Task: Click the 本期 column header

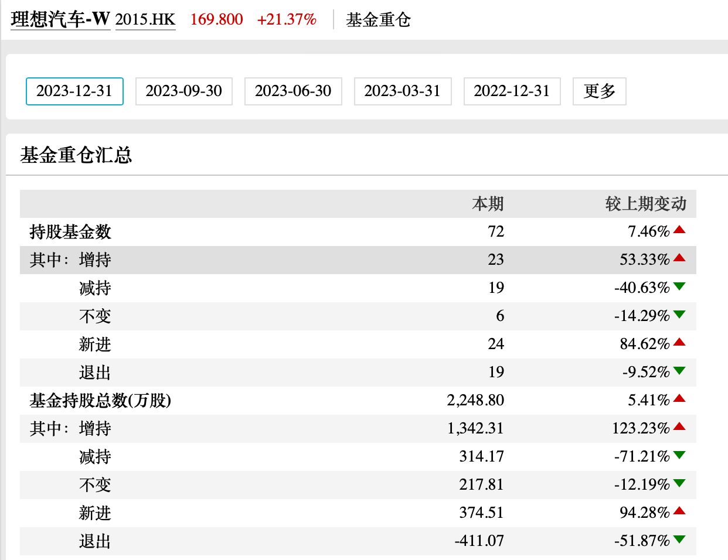Action: click(488, 204)
